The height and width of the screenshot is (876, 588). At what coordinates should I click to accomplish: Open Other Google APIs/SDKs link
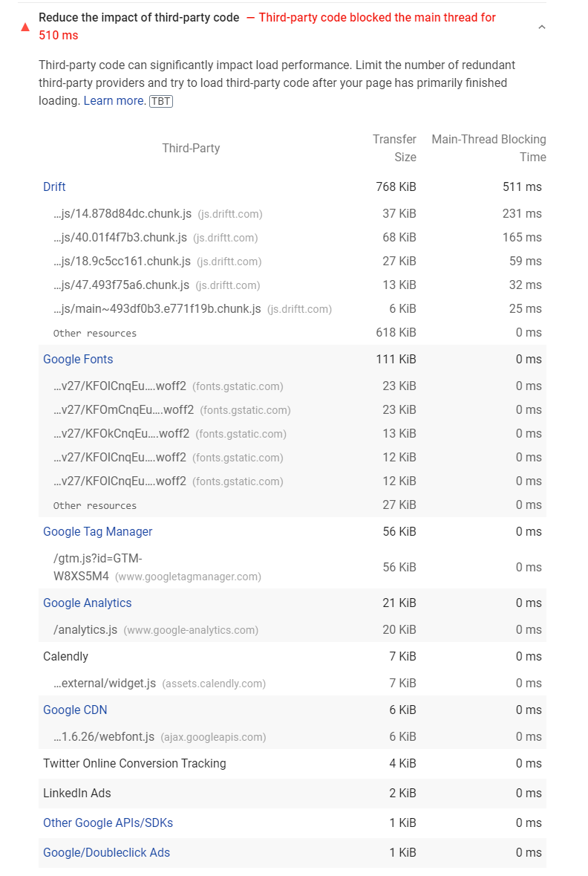point(108,823)
